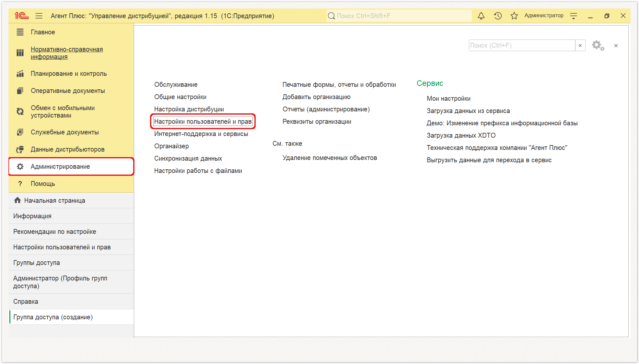The width and height of the screenshot is (639, 364).
Task: Click the Оперативные документы icon
Action: tap(20, 91)
